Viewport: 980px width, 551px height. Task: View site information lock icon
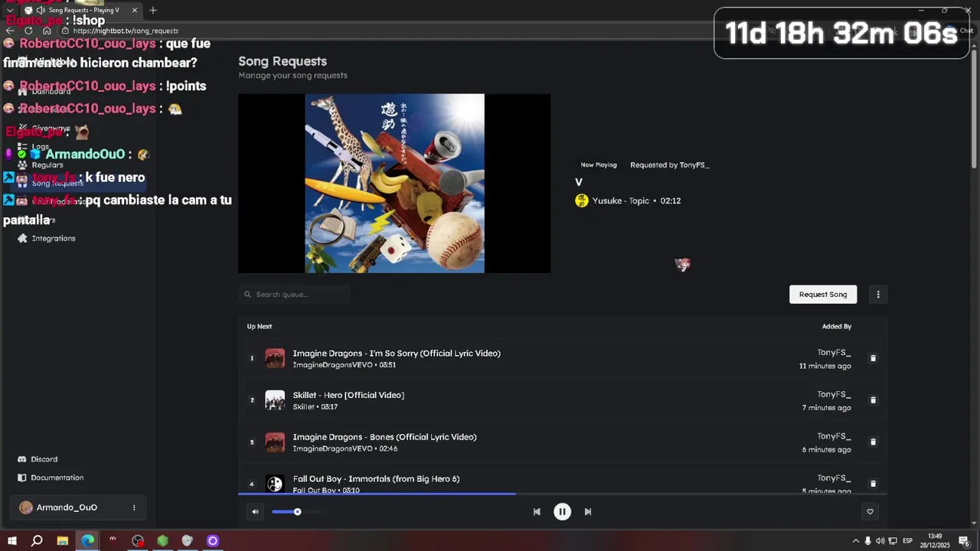(65, 31)
